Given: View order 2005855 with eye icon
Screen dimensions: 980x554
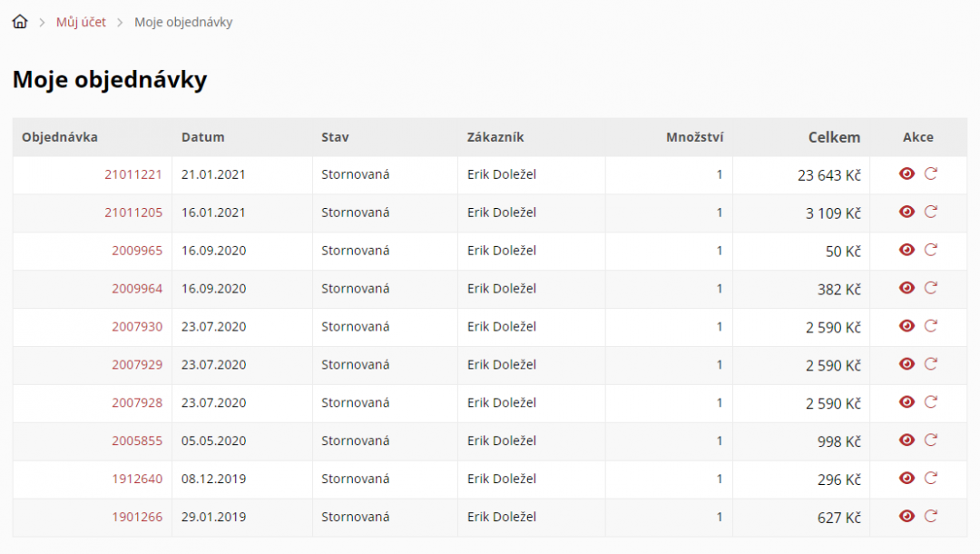Looking at the screenshot, I should click(x=906, y=440).
